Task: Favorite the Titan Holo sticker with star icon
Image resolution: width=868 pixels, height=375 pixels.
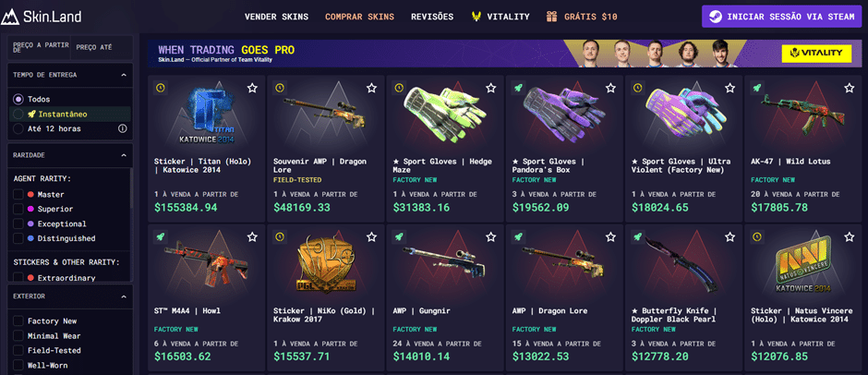Action: point(252,88)
